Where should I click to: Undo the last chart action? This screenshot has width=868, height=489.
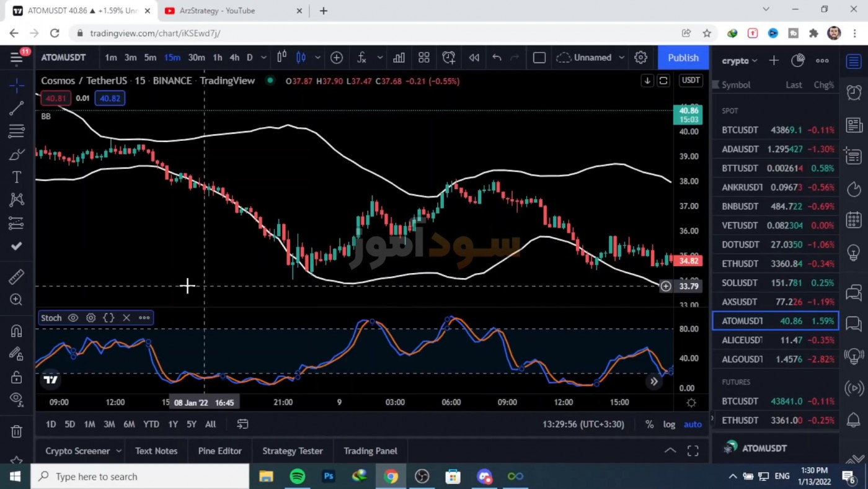[x=497, y=58]
